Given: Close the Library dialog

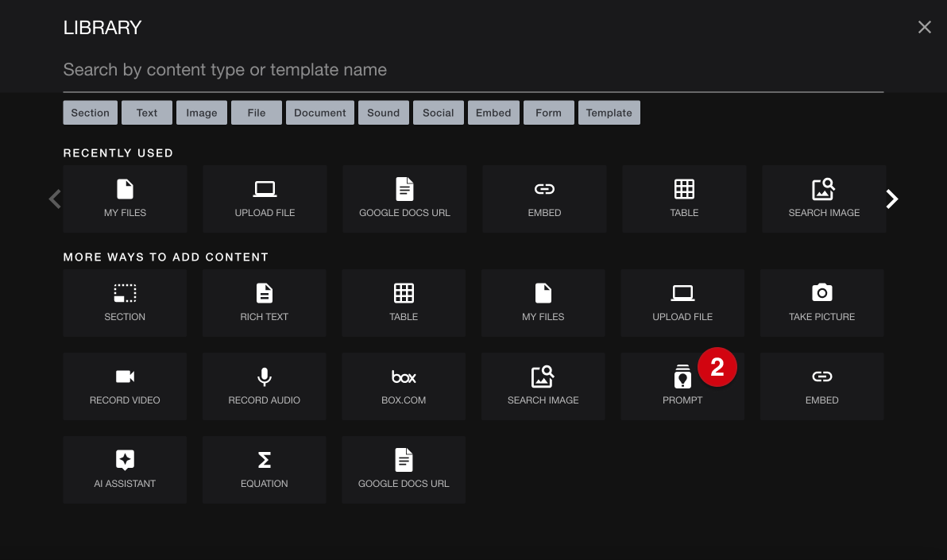Looking at the screenshot, I should 924,27.
